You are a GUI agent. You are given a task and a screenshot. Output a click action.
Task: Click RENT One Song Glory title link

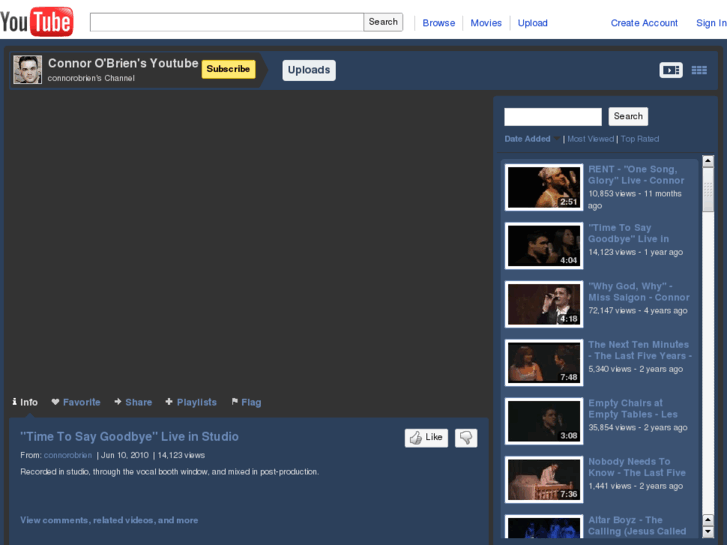(636, 175)
